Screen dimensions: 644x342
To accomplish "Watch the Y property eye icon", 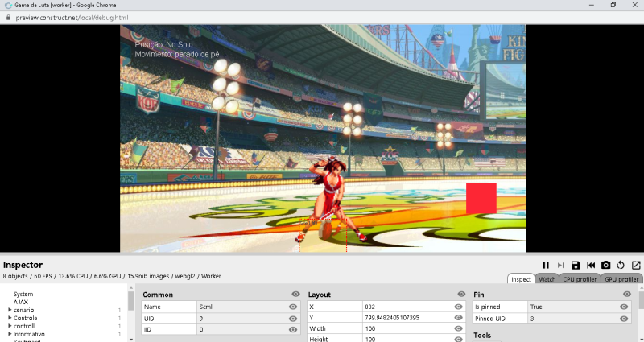I will point(458,318).
